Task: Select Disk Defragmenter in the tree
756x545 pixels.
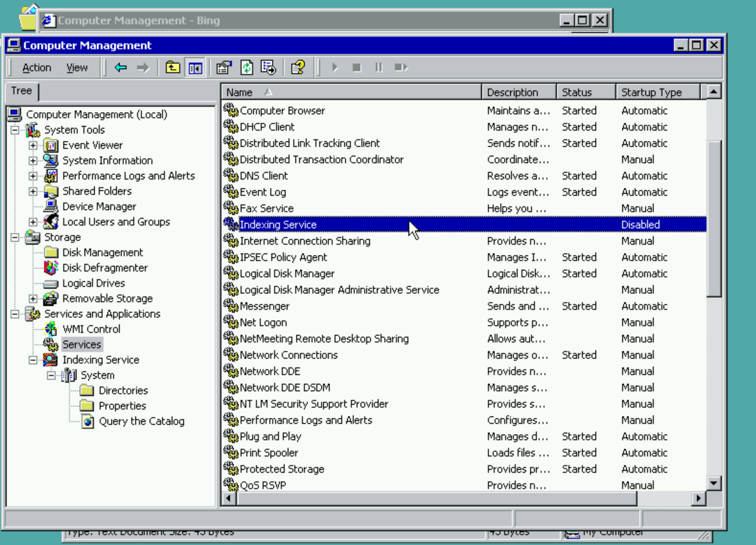Action: tap(104, 268)
